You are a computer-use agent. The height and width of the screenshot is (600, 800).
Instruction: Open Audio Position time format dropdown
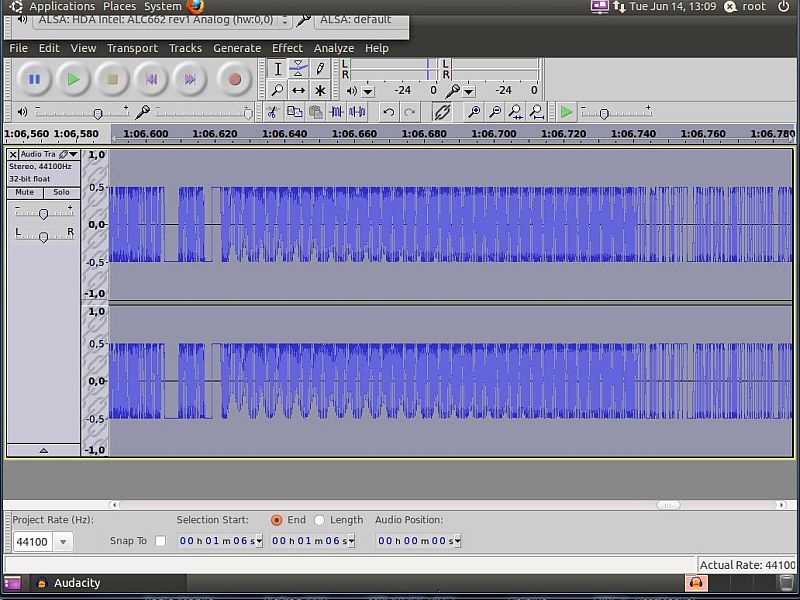point(457,541)
